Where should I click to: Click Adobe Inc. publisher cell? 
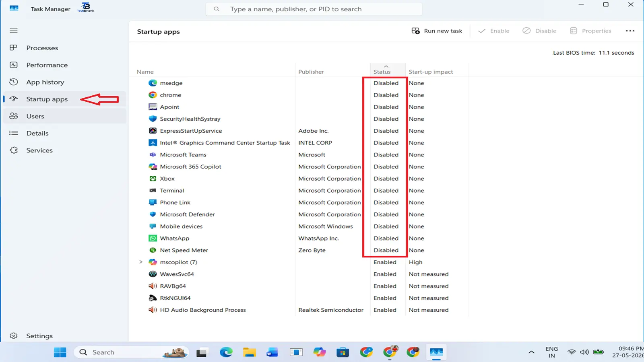(x=314, y=131)
